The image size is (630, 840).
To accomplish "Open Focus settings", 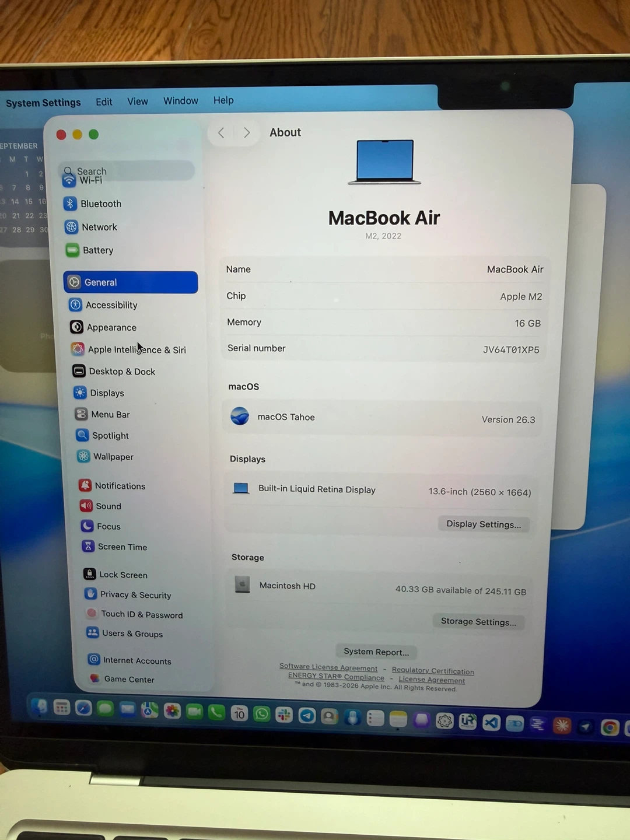I will tap(101, 526).
